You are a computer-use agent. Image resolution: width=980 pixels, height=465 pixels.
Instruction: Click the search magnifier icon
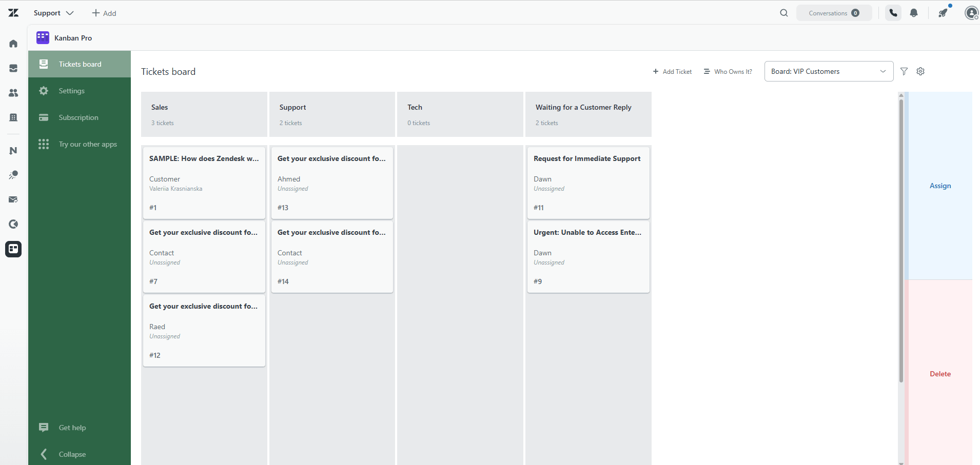click(x=783, y=13)
